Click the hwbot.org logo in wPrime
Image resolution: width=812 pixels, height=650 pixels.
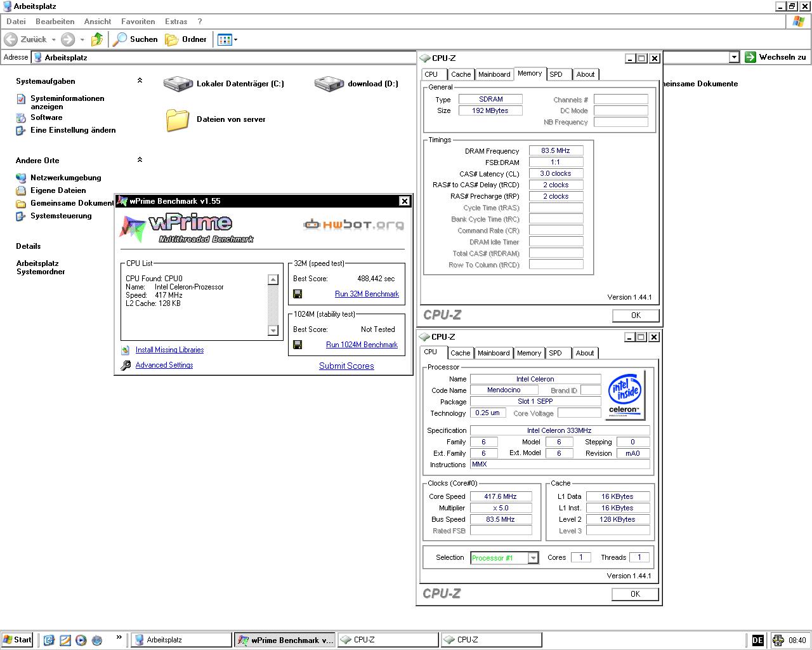tap(353, 224)
